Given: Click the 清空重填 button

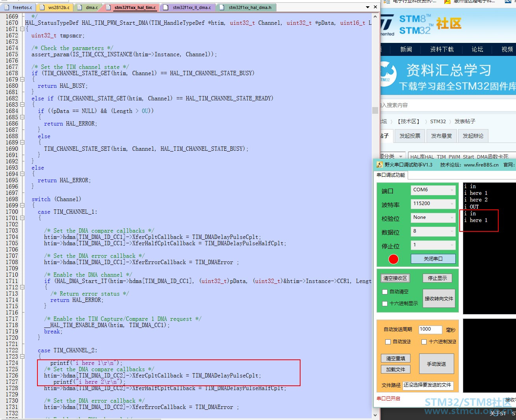Looking at the screenshot, I should tap(395, 358).
